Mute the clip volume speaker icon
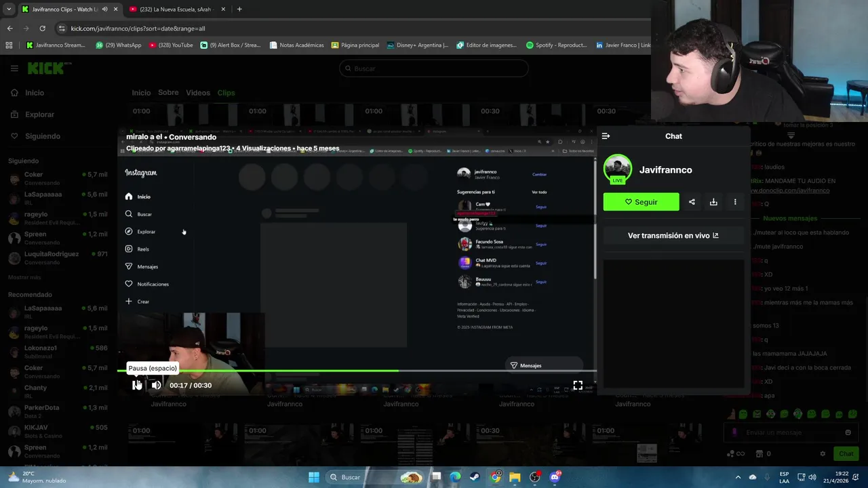 pyautogui.click(x=156, y=385)
